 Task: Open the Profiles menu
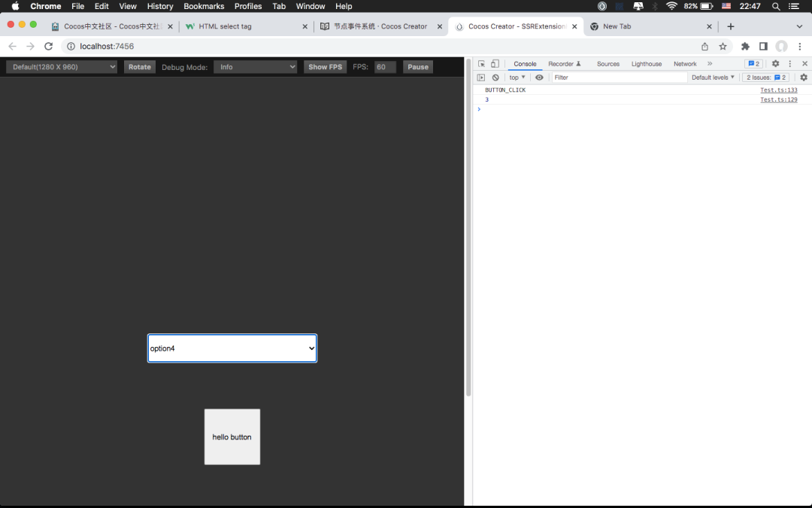[248, 6]
